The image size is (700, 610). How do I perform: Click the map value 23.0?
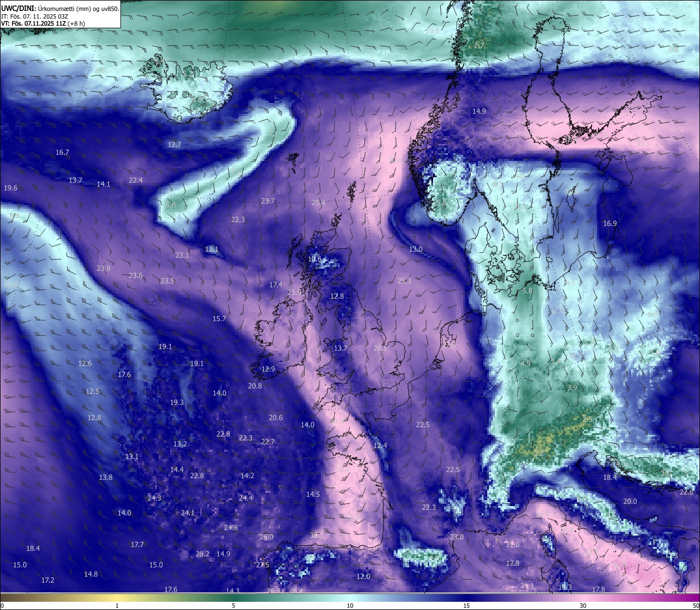click(457, 537)
